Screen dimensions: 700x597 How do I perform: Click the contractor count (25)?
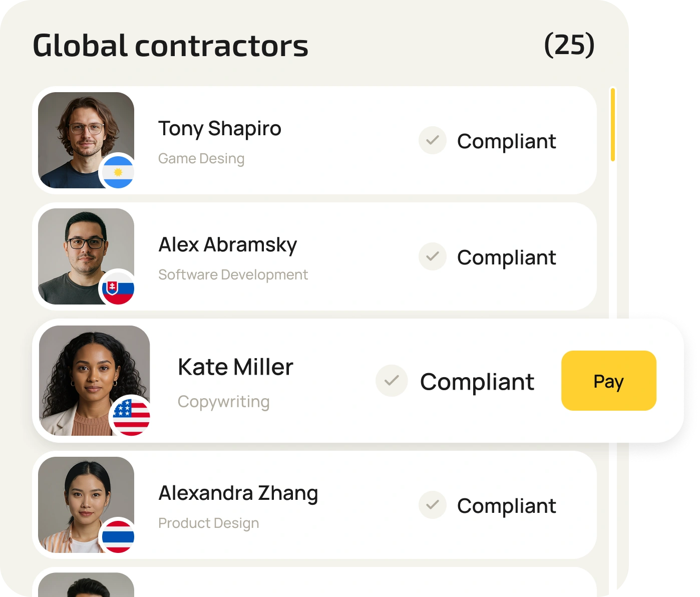(x=569, y=45)
